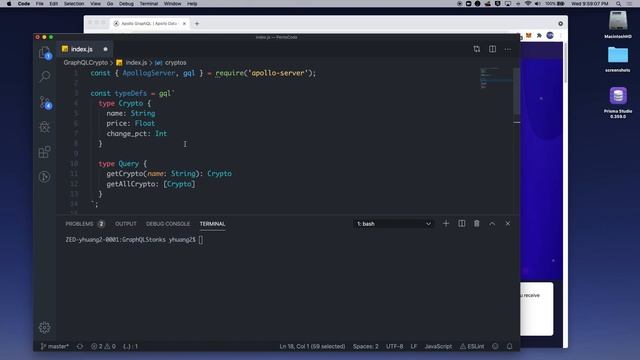Open the screenshots desktop folder
Viewport: 640px width, 360px height.
(618, 59)
